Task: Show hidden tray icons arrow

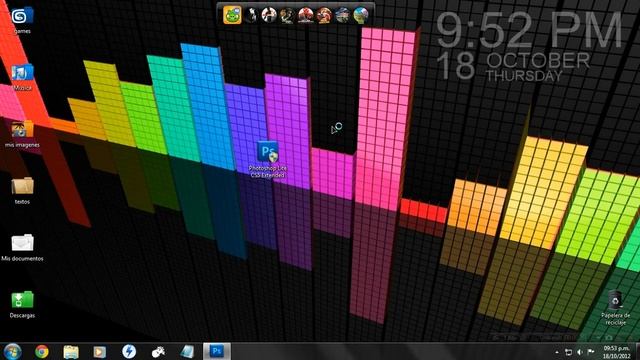Action: (x=557, y=352)
